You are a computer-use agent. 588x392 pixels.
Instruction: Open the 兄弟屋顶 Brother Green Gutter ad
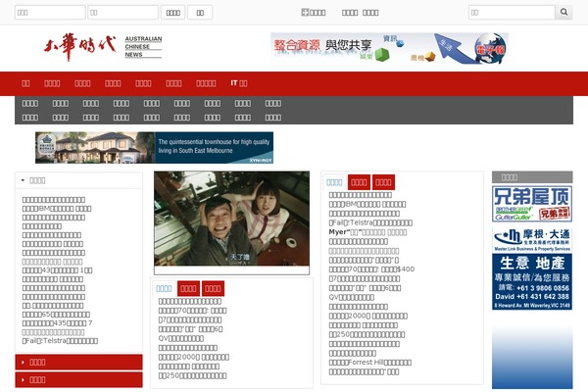pyautogui.click(x=532, y=204)
